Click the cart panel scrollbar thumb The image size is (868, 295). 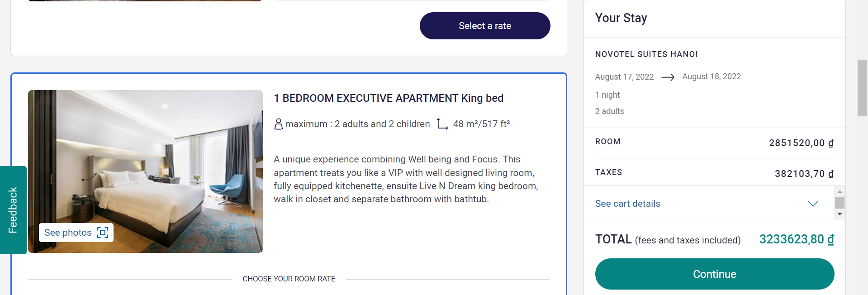click(840, 203)
